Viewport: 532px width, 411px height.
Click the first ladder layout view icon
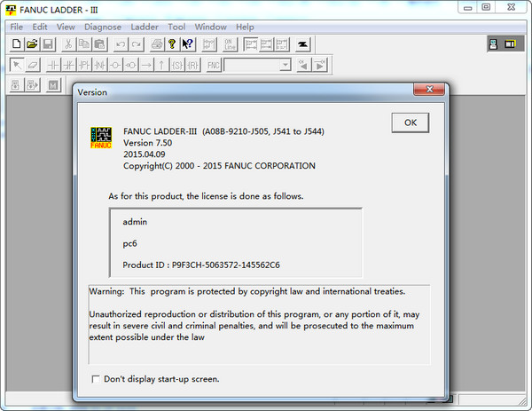(x=251, y=44)
